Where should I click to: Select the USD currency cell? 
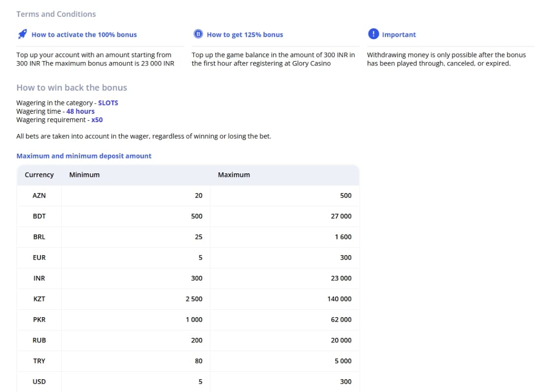(39, 382)
